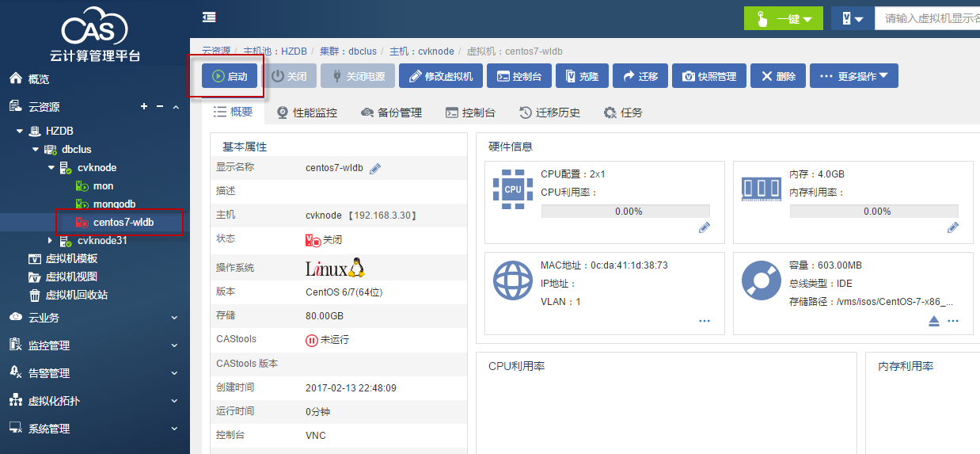Switch to the 控制台 tab

[x=471, y=113]
